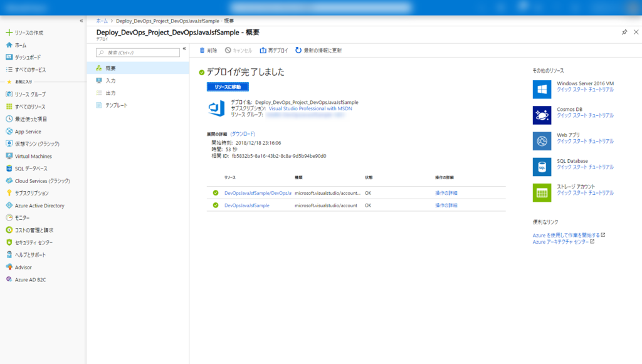Select 入力 in deployment menu
The image size is (642, 364).
click(x=138, y=81)
